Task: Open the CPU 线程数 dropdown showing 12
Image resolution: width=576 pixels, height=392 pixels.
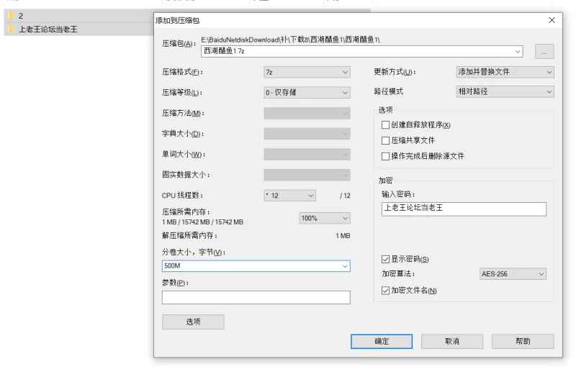Action: 290,196
